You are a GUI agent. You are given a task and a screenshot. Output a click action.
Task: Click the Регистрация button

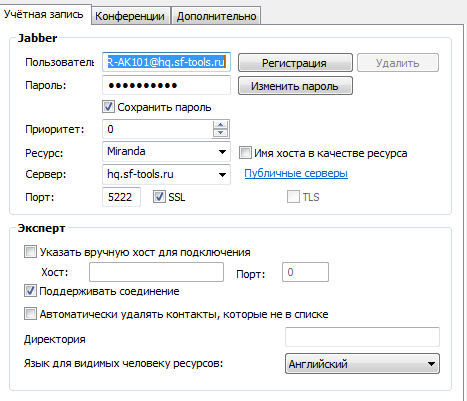(x=295, y=63)
